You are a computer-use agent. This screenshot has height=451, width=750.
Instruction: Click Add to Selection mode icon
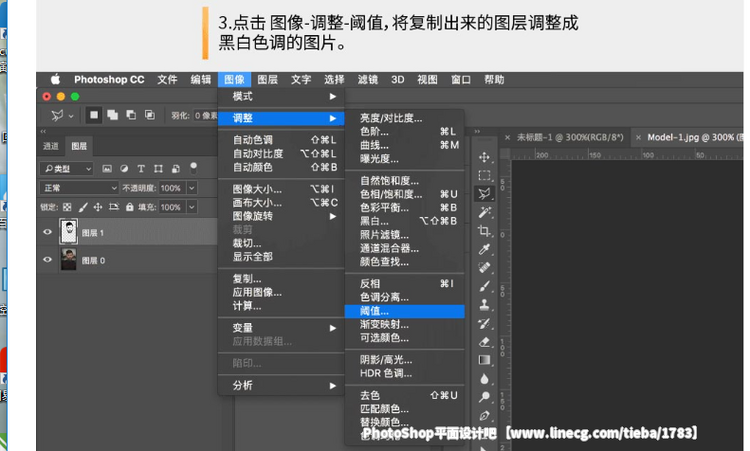click(112, 115)
